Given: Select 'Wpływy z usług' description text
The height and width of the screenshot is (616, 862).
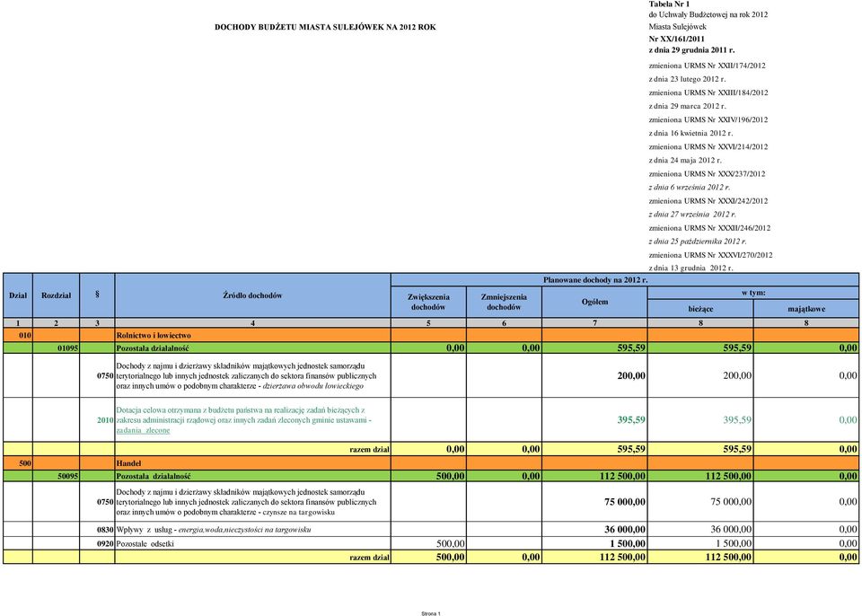Looking at the screenshot, I should coord(146,530).
